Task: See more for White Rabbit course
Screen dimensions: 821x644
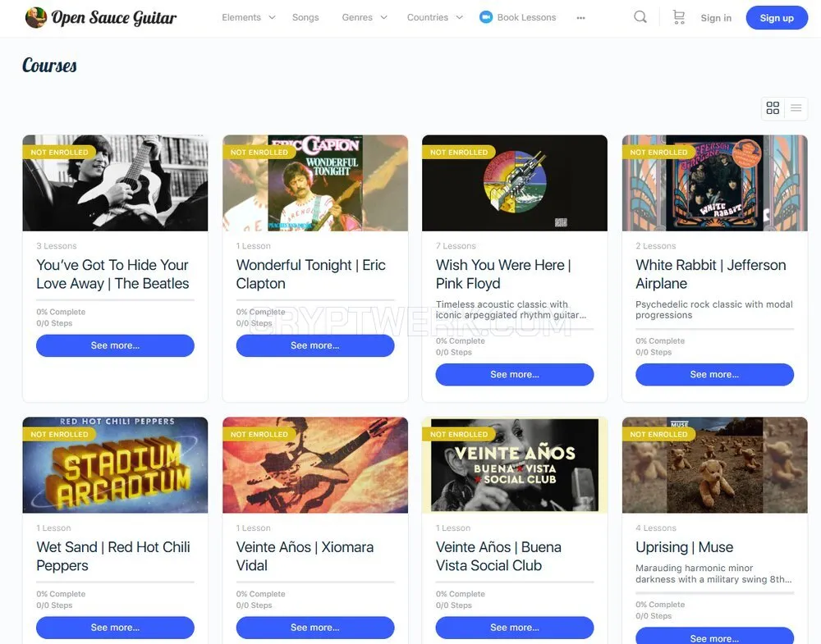Action: (715, 375)
